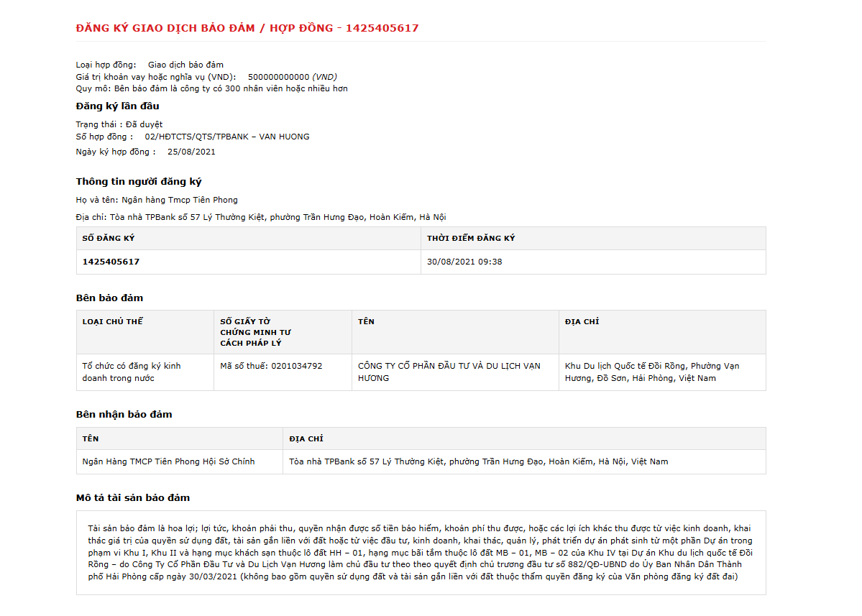Click the THỜI ĐIỂM ĐĂNG KÝ column header
The width and height of the screenshot is (862, 616).
(x=593, y=239)
